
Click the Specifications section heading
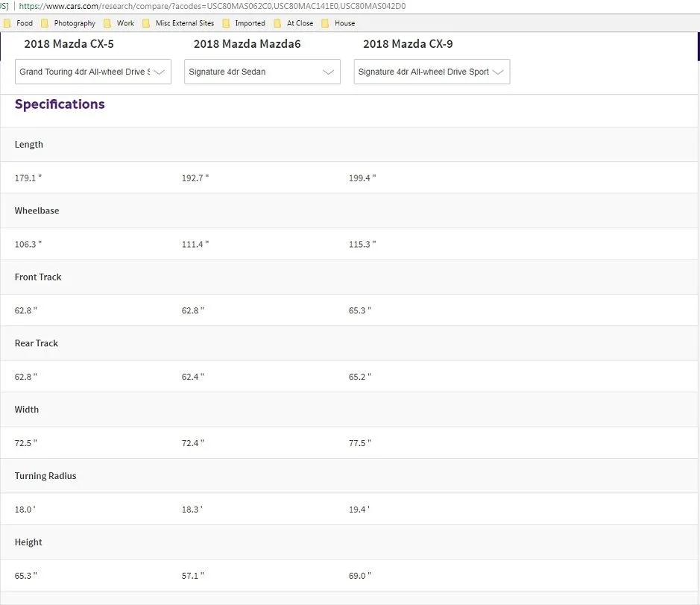click(x=60, y=104)
